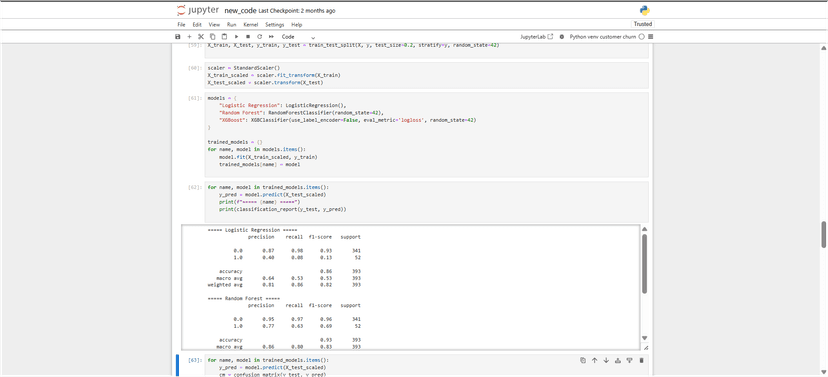The image size is (828, 377).
Task: Open the toolbar hamburger menu icon
Action: coord(651,37)
